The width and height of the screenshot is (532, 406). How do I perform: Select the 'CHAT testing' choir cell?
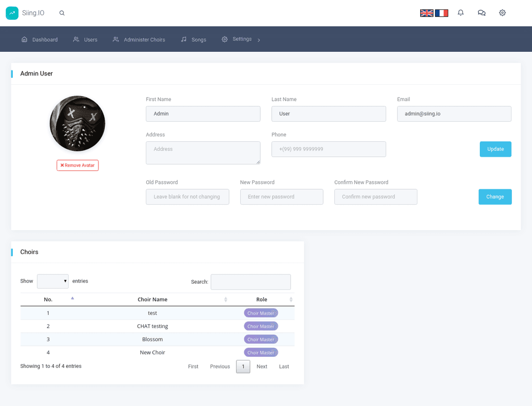(x=152, y=326)
